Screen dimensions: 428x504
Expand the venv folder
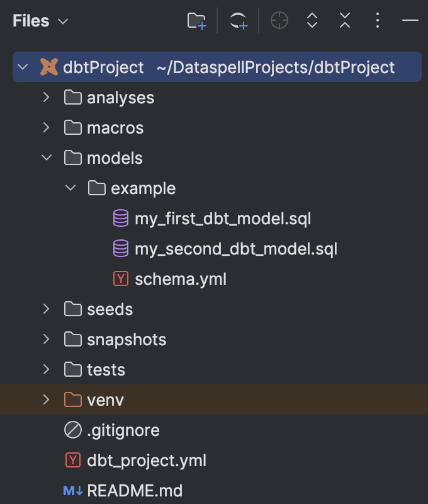point(46,400)
